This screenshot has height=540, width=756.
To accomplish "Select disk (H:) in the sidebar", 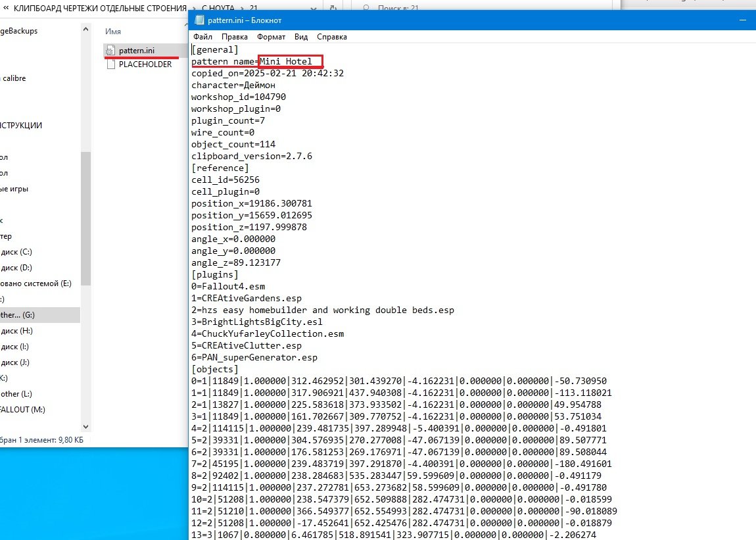I will point(16,331).
